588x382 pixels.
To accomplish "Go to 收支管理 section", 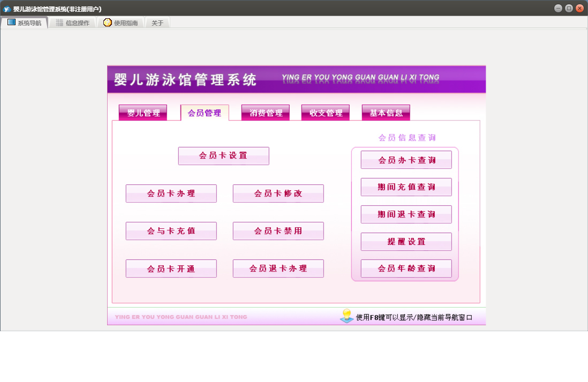I will pyautogui.click(x=326, y=113).
